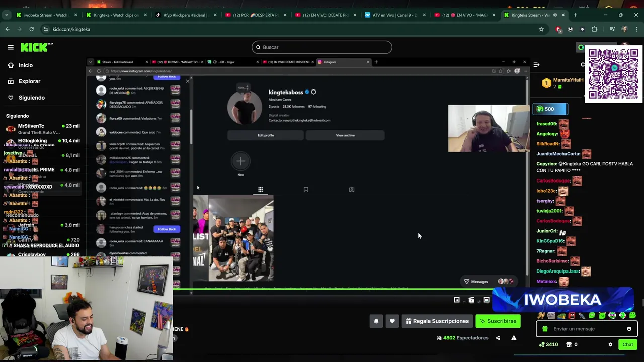
Task: Go to Inicio in the sidebar
Action: [20, 65]
